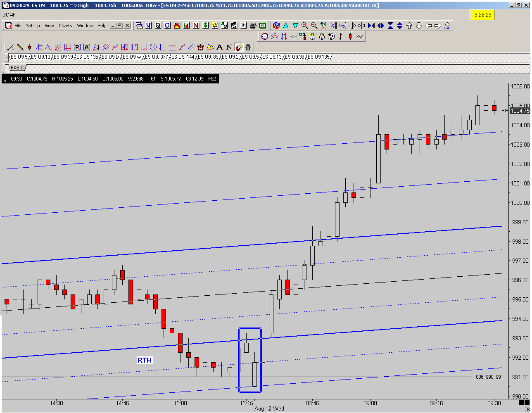Click the white left arrow scroll icon
532x413 pixels.
click(x=428, y=25)
